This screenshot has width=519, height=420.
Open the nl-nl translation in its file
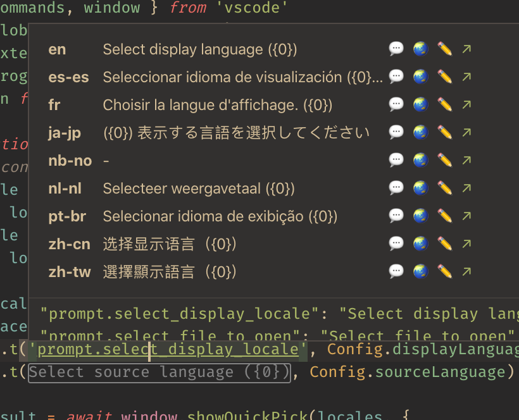tap(467, 188)
